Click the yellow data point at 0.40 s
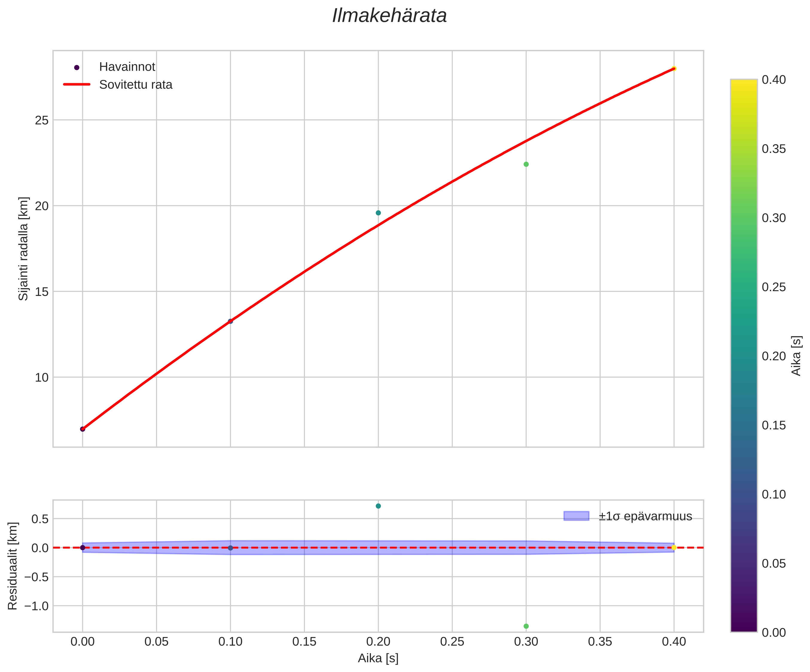Viewport: 810px width, 672px height. pos(674,69)
